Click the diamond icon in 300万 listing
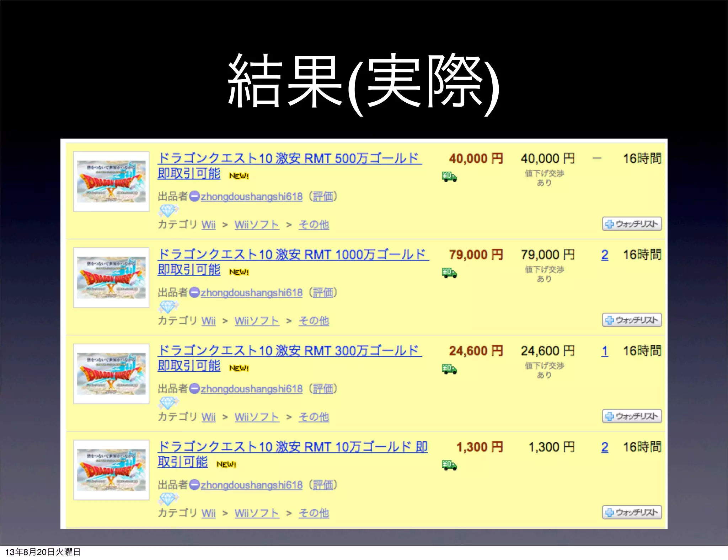Viewport: 728px width, 560px height. (x=168, y=403)
